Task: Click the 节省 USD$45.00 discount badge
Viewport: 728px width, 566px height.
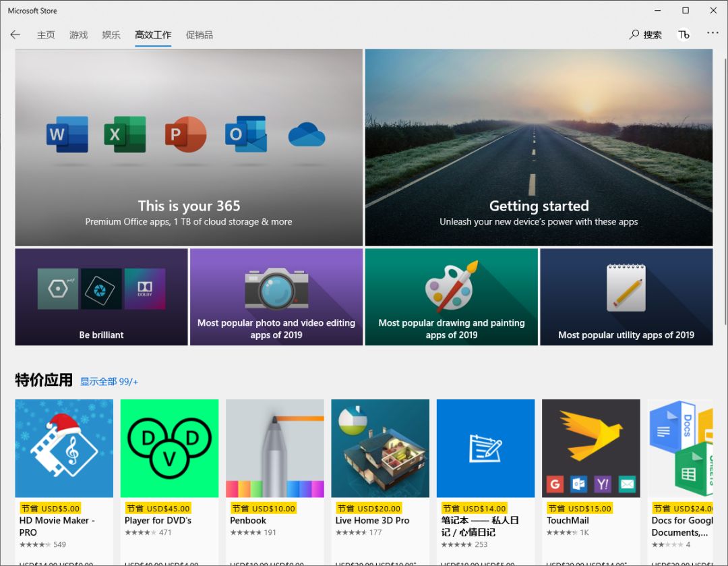Action: tap(158, 509)
